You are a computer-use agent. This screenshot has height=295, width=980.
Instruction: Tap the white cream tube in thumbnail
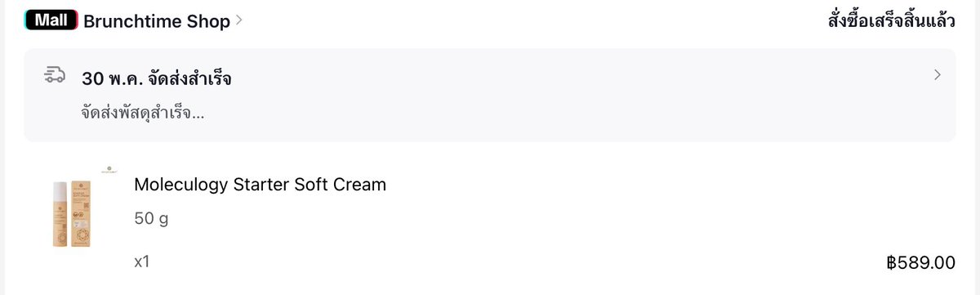59,215
